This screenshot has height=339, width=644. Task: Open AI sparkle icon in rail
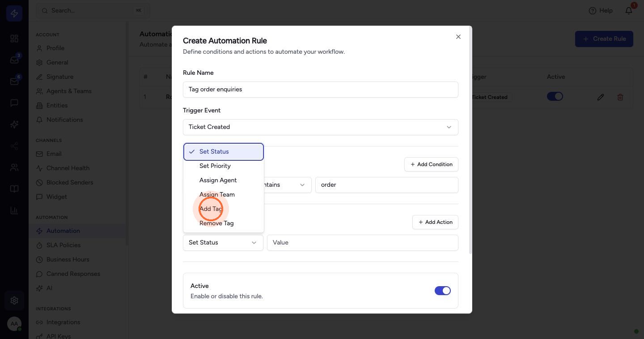(x=14, y=124)
